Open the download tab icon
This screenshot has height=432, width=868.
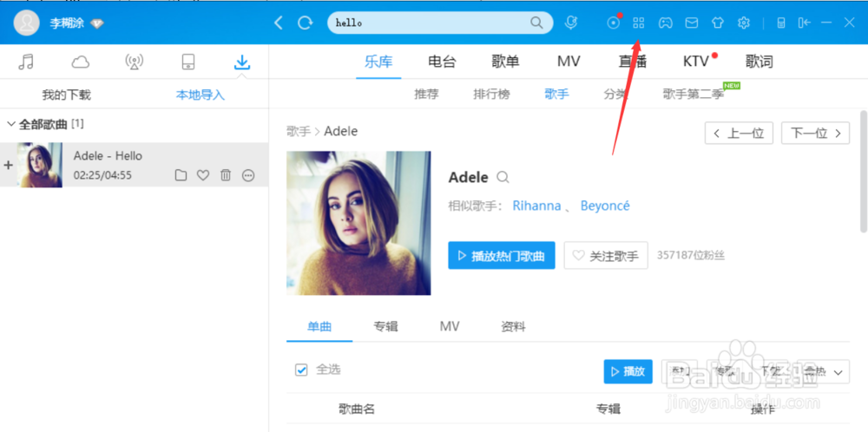point(242,62)
